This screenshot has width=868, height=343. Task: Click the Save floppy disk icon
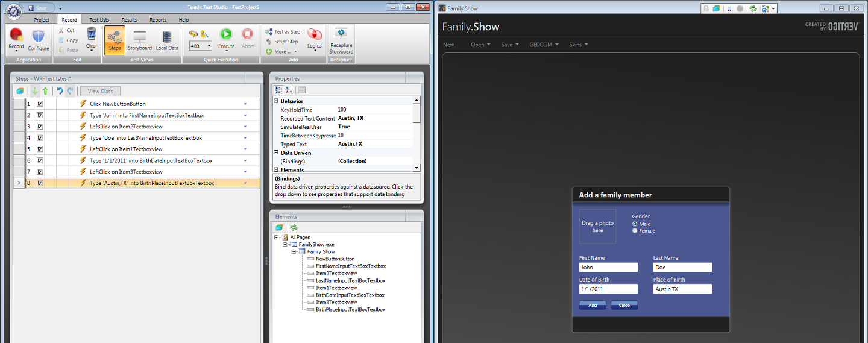coord(31,8)
